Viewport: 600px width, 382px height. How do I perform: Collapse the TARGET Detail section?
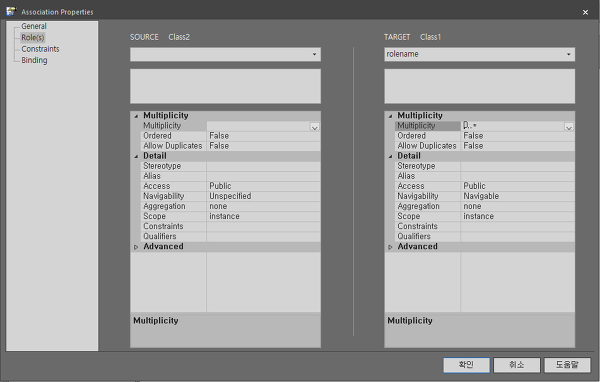click(390, 156)
